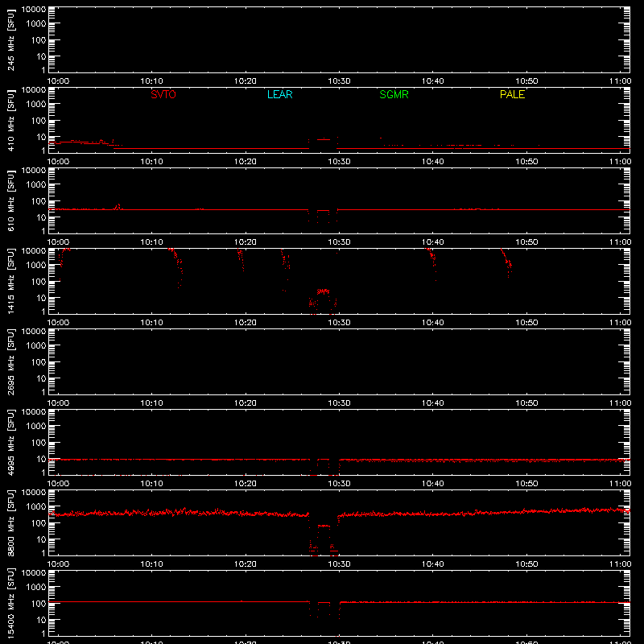Click 10:40 time label below 4995 MHz panel

(433, 484)
